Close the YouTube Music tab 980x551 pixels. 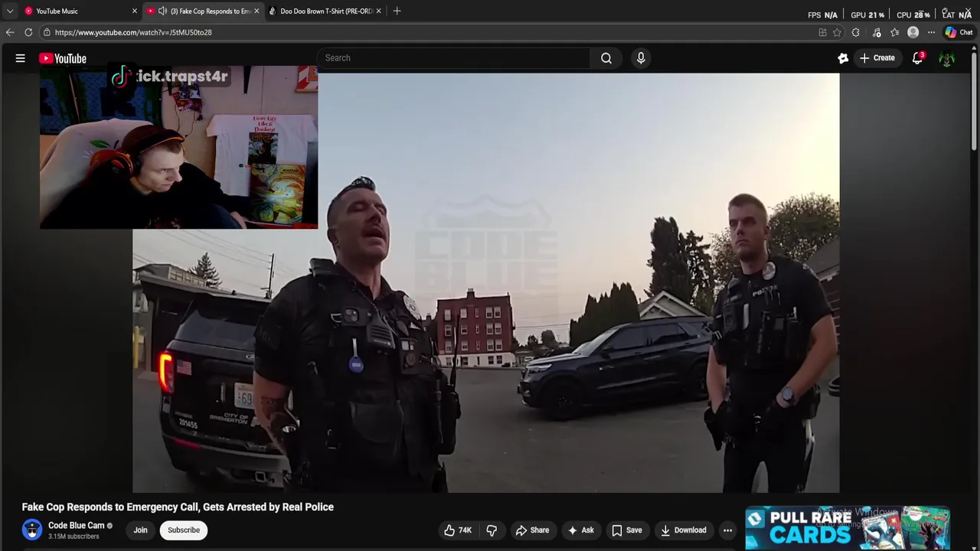point(135,11)
